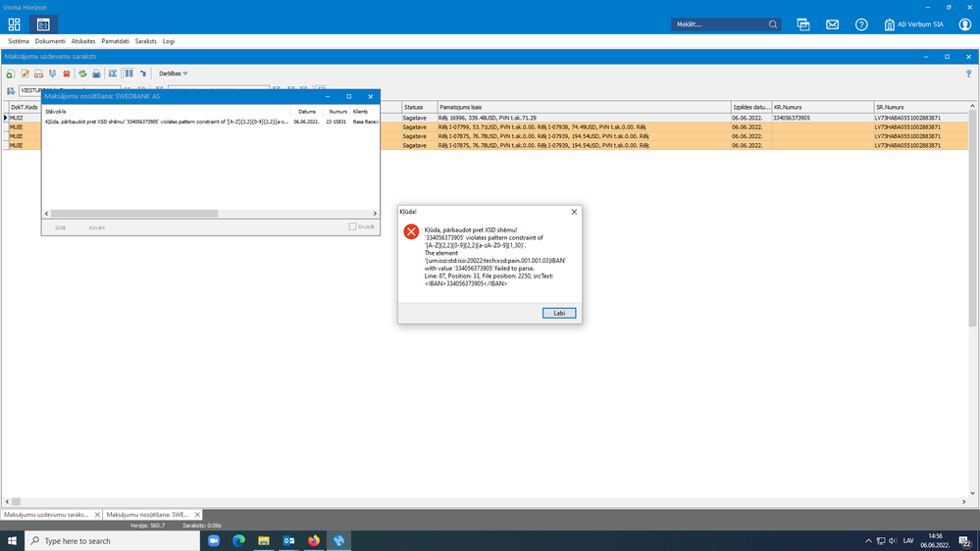Open the user profile icon in top bar
This screenshot has width=980, height=551.
click(965, 25)
